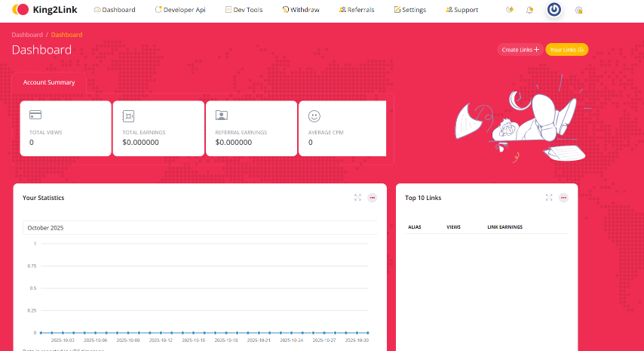The height and width of the screenshot is (351, 644).
Task: Expand Top 10 Links card to fullscreen
Action: click(x=549, y=198)
